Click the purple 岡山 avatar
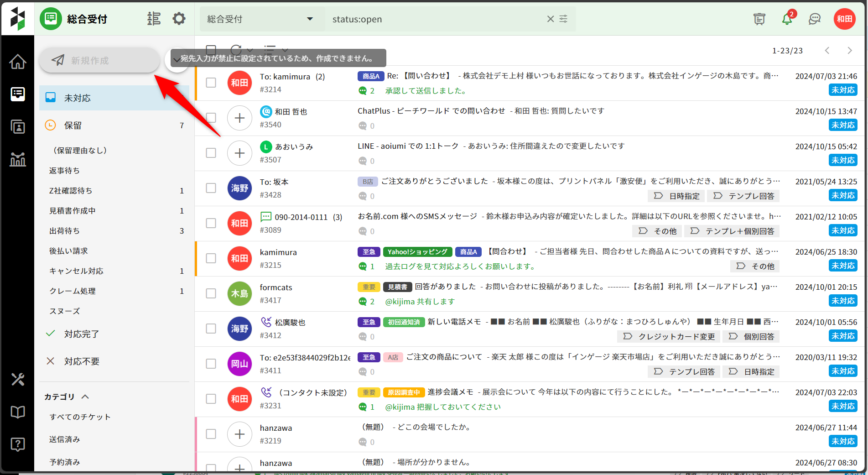868x475 pixels. pos(239,364)
